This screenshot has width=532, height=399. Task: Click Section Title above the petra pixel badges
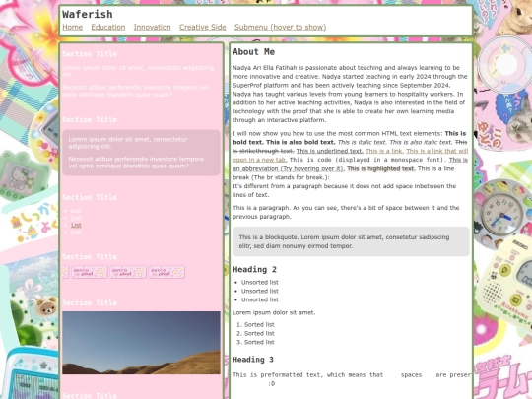(90, 256)
